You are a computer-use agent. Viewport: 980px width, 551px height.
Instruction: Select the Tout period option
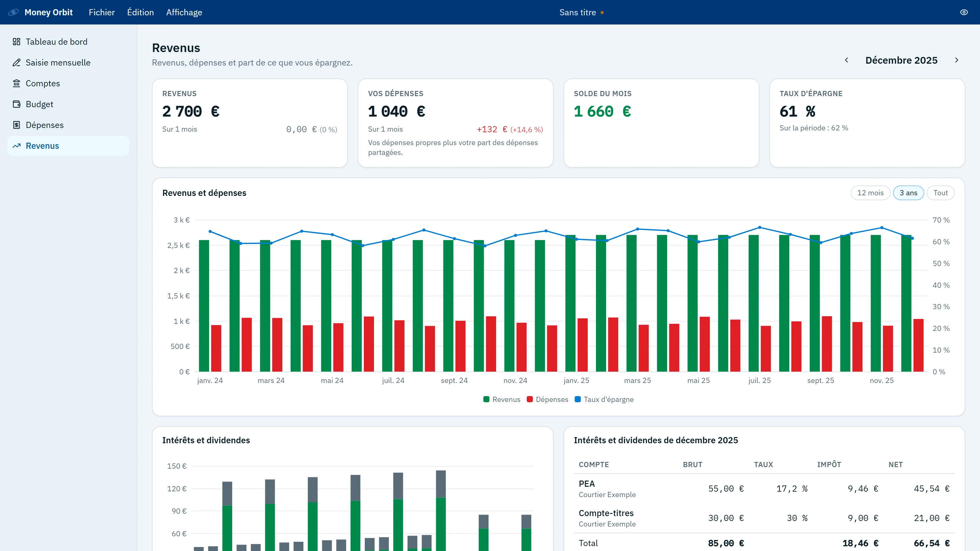pos(940,193)
